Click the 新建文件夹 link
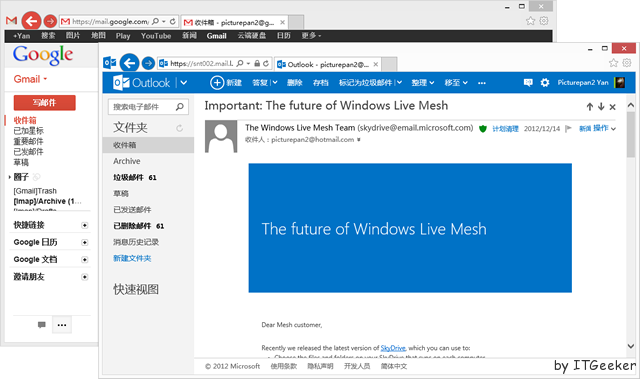 click(132, 258)
